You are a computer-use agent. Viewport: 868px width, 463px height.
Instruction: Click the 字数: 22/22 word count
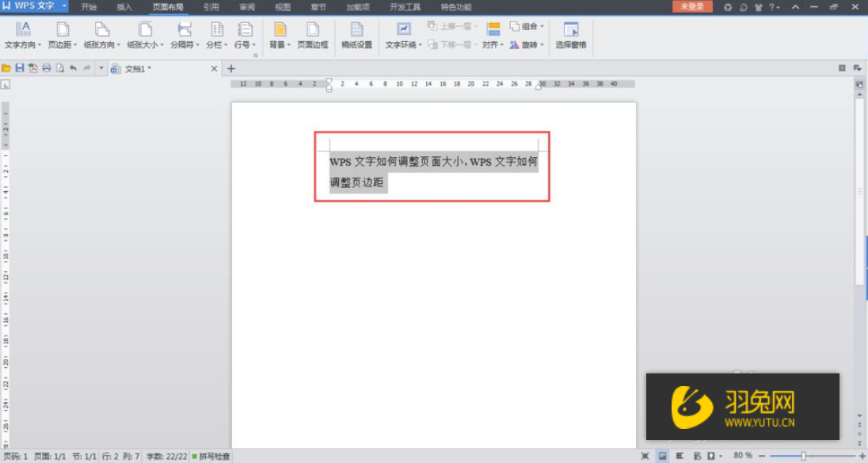(x=166, y=457)
